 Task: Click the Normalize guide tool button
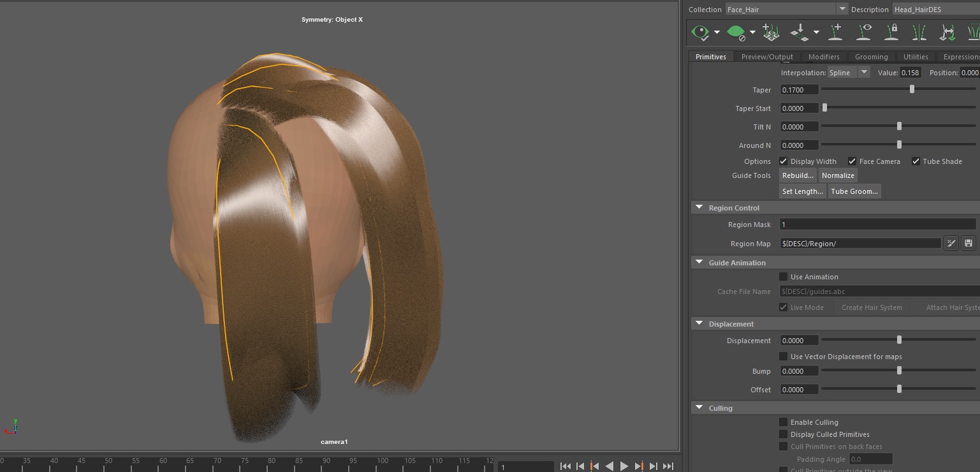(x=838, y=175)
